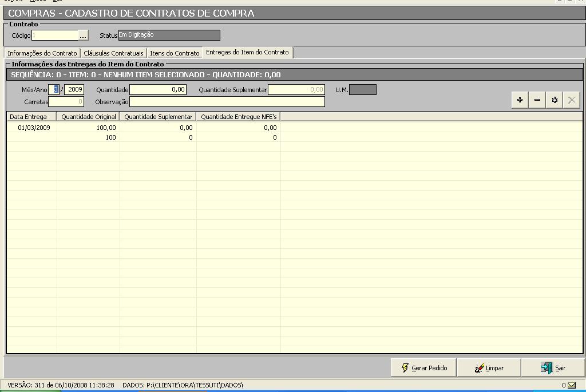Click the minus icon to remove delivery
The height and width of the screenshot is (392, 586).
[x=537, y=100]
